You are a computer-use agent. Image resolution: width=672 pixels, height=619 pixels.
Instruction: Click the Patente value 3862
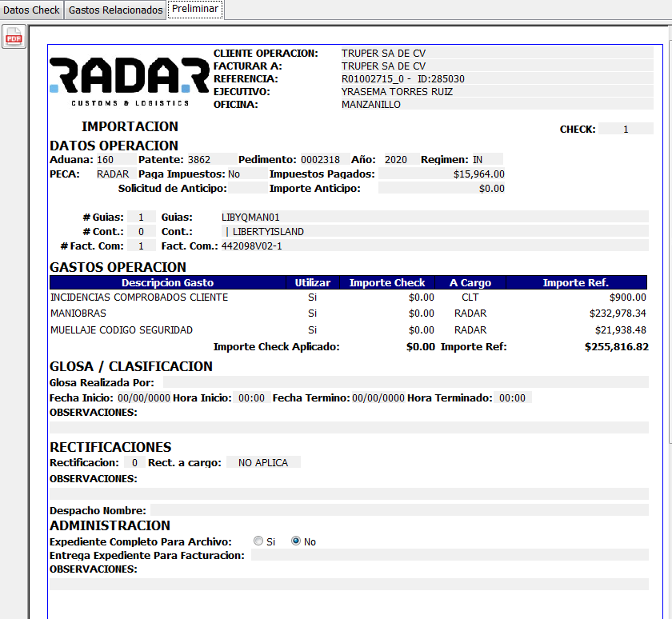pyautogui.click(x=212, y=159)
